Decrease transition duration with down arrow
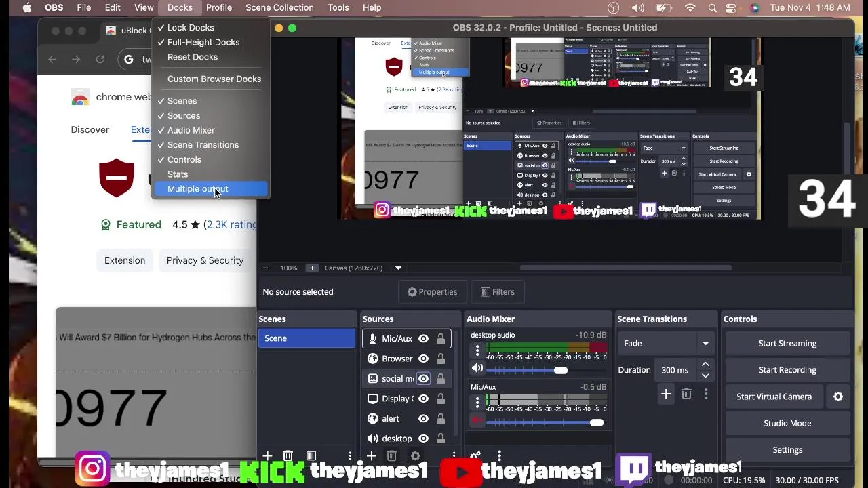Viewport: 868px width, 488px height. pyautogui.click(x=705, y=375)
